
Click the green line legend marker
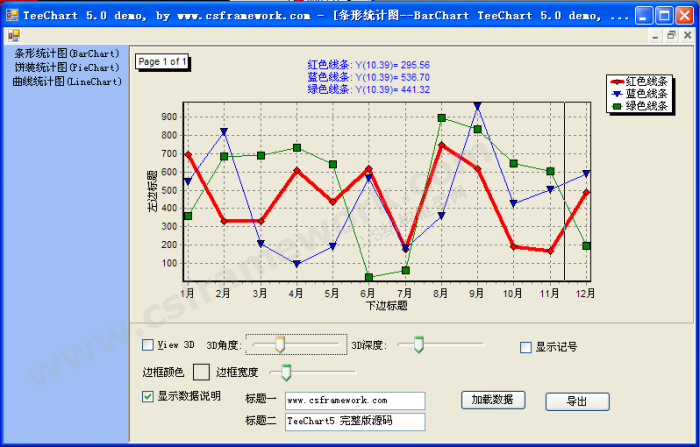(x=618, y=105)
